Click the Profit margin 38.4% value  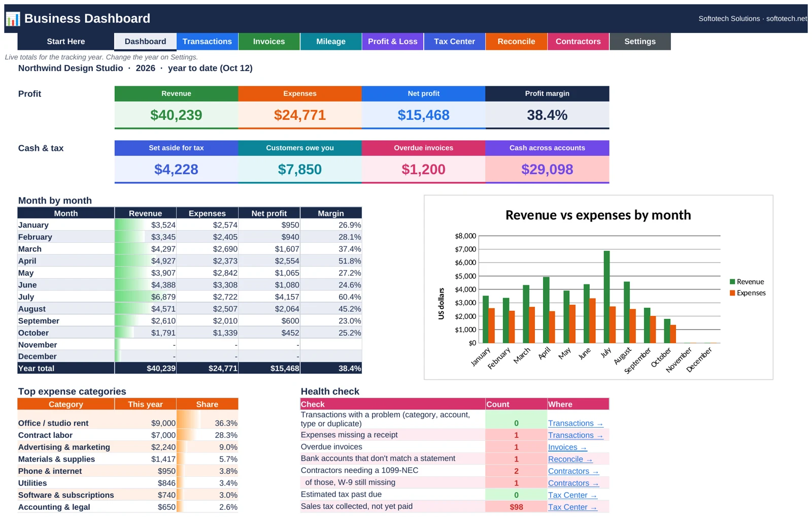[547, 115]
